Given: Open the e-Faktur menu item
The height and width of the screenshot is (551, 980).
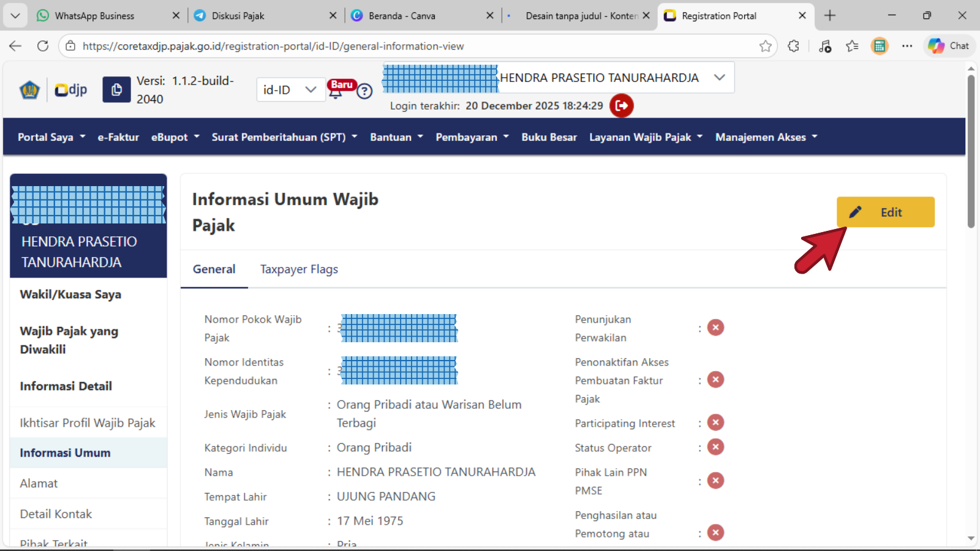Looking at the screenshot, I should [118, 137].
